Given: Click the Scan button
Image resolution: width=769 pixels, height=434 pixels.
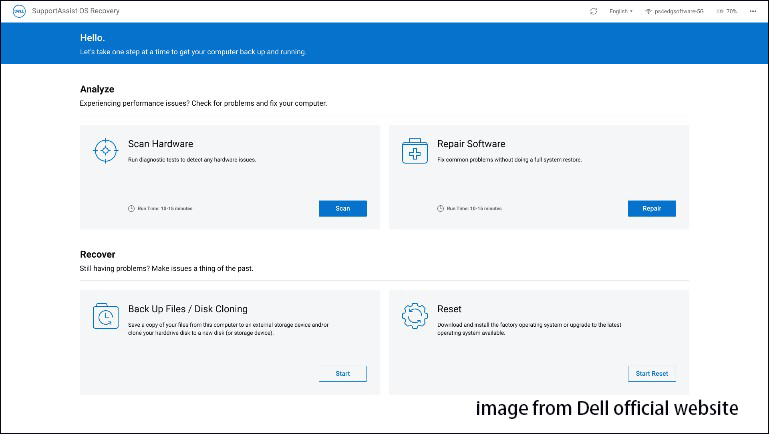Looking at the screenshot, I should 343,208.
